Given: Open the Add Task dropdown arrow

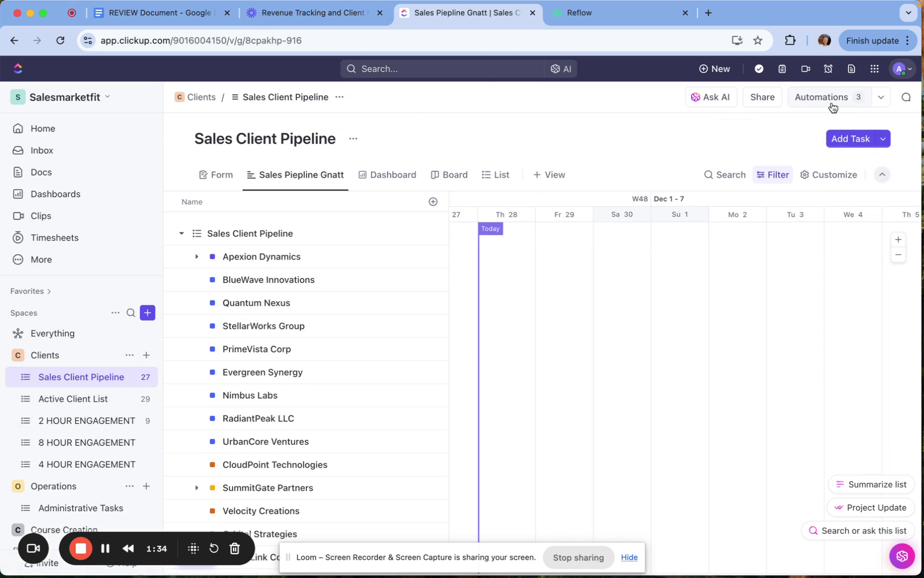Looking at the screenshot, I should coord(883,139).
